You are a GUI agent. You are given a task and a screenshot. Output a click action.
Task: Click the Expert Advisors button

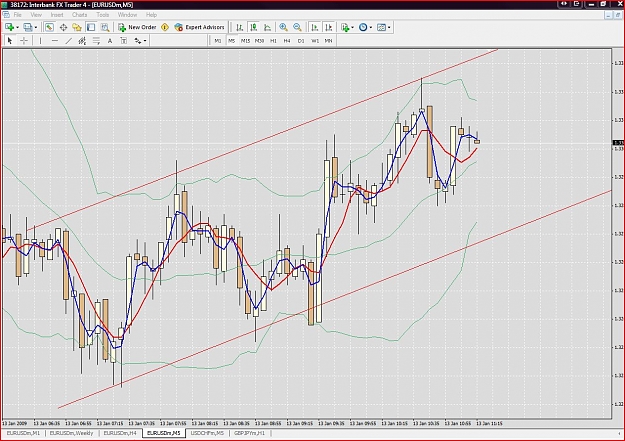pyautogui.click(x=200, y=27)
